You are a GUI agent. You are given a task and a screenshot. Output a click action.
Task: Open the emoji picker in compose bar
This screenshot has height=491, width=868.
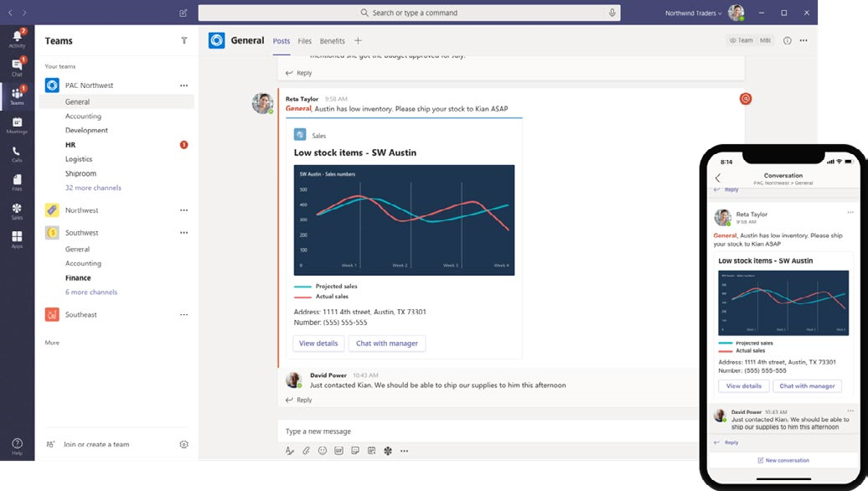point(323,451)
